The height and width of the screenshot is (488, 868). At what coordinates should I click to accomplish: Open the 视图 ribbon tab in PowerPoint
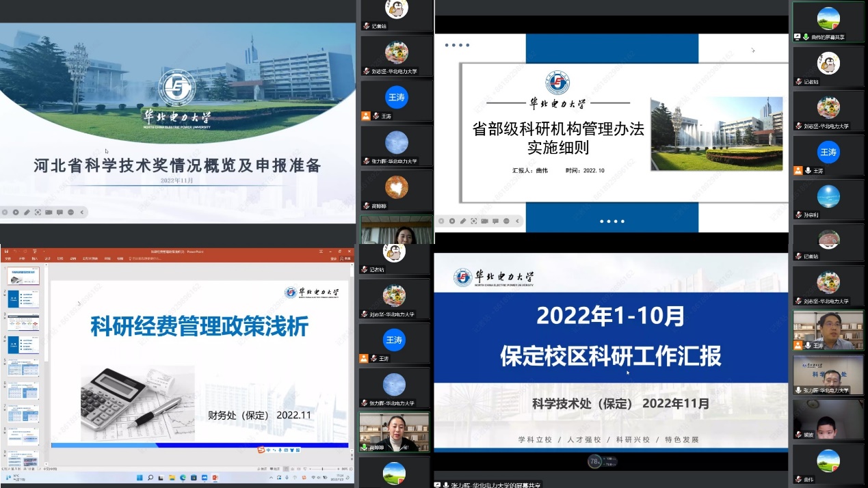click(120, 258)
